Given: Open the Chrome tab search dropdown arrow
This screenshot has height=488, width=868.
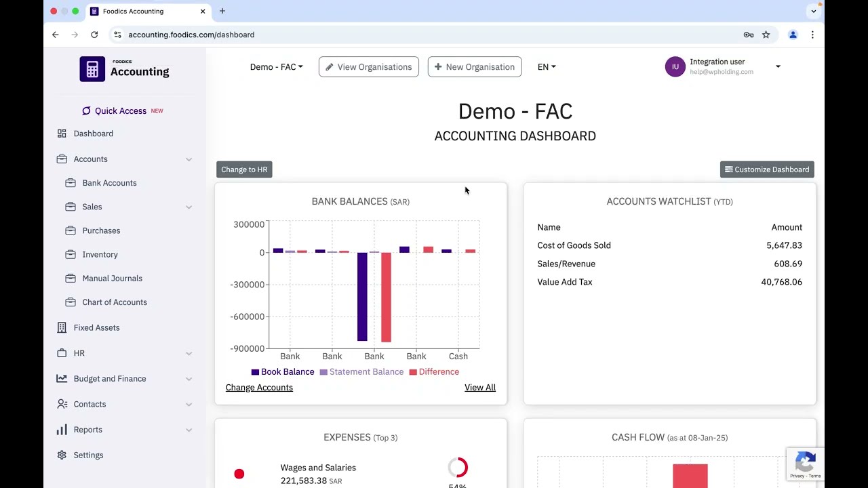Looking at the screenshot, I should click(x=814, y=11).
